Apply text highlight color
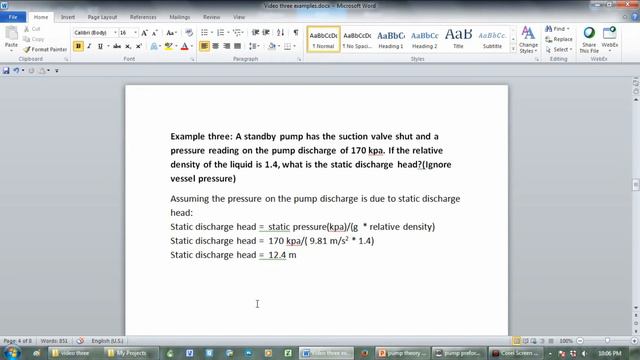Viewport: 640px width, 360px height. tap(168, 46)
